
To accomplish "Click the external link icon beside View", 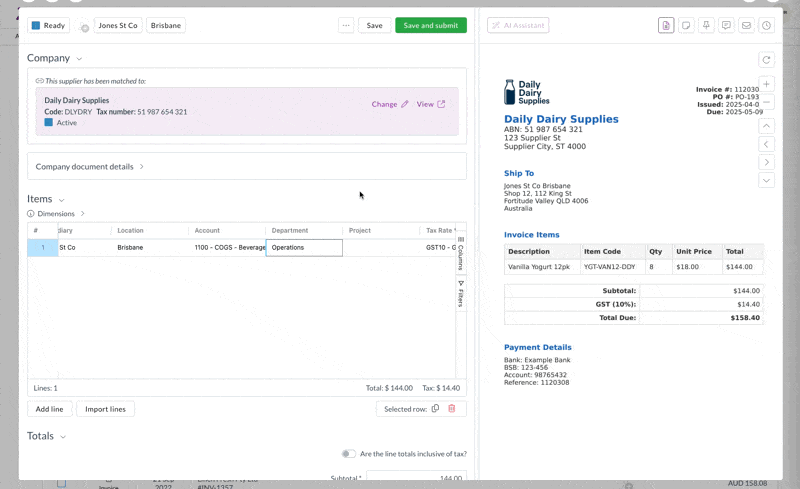I will [x=441, y=104].
